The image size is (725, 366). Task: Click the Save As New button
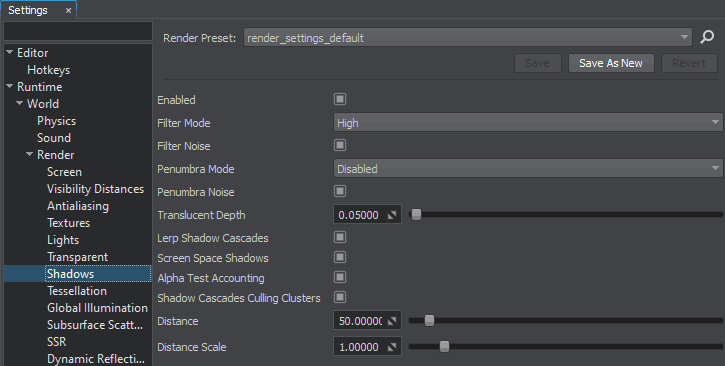tap(611, 63)
